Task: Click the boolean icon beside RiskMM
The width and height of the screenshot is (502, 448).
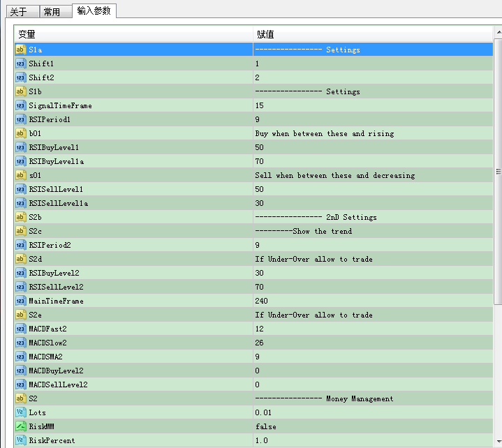Action: click(x=20, y=426)
